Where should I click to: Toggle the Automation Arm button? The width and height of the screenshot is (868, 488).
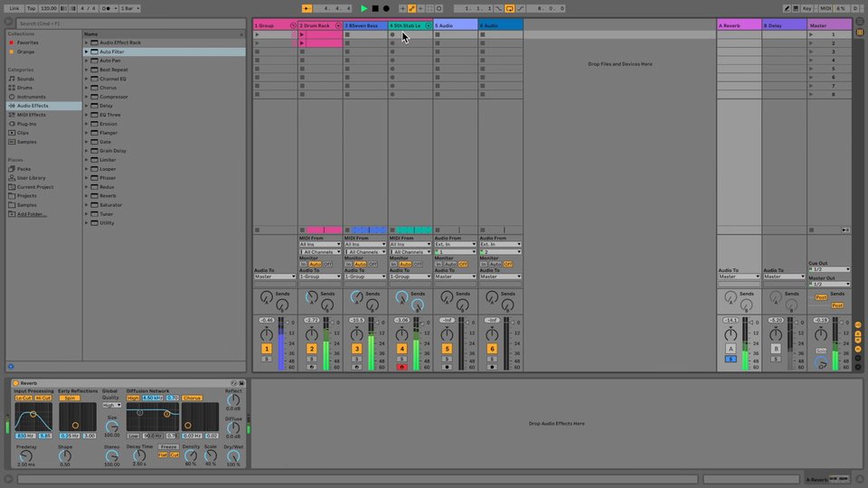coord(412,8)
